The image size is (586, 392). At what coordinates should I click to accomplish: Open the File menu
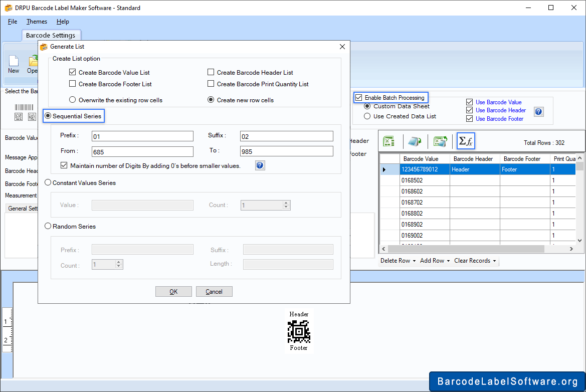(13, 22)
